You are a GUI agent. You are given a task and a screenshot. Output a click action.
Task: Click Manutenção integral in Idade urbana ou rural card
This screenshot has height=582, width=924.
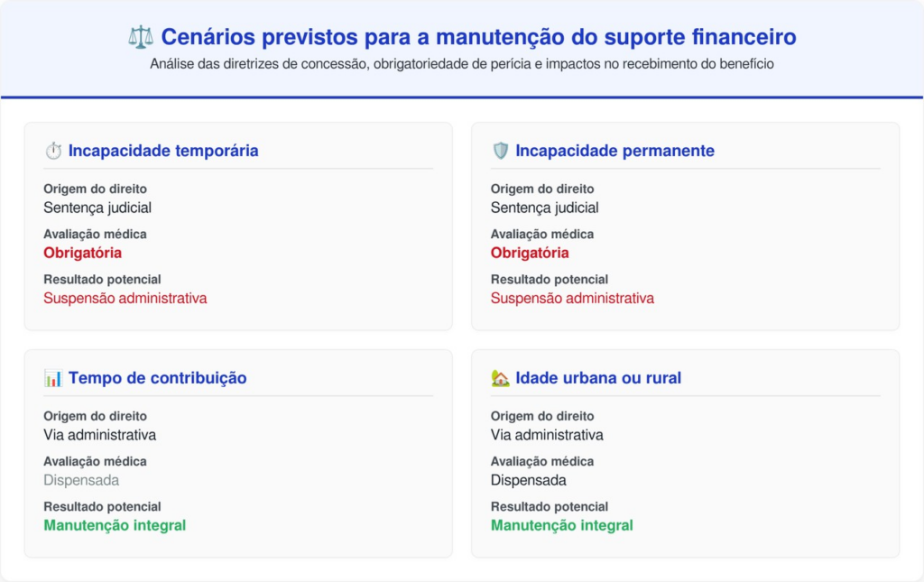coord(561,525)
